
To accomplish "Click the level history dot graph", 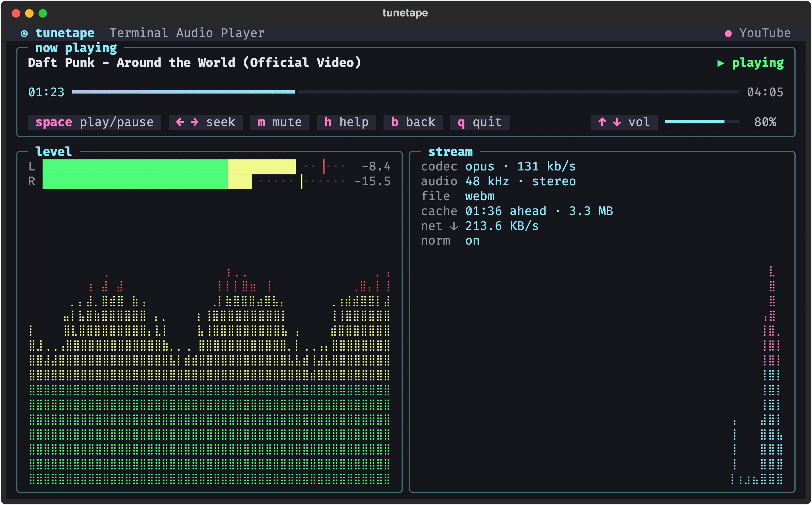I will [210, 376].
